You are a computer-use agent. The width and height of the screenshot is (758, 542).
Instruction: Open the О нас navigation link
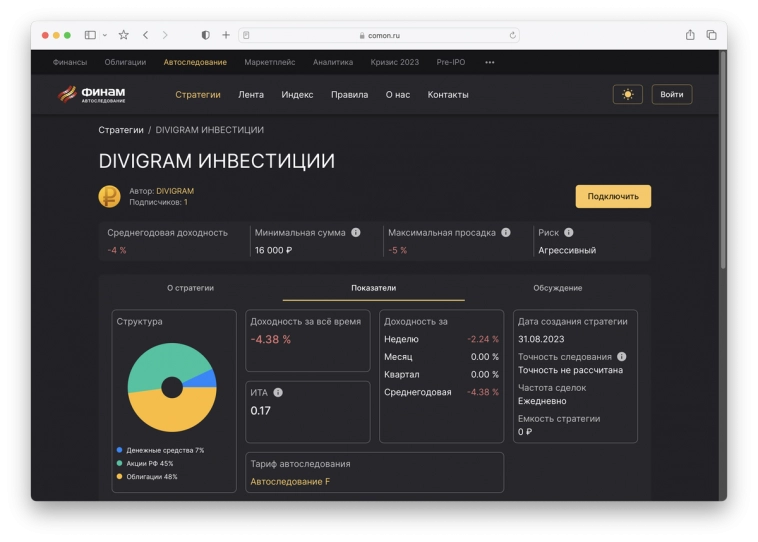[x=398, y=95]
